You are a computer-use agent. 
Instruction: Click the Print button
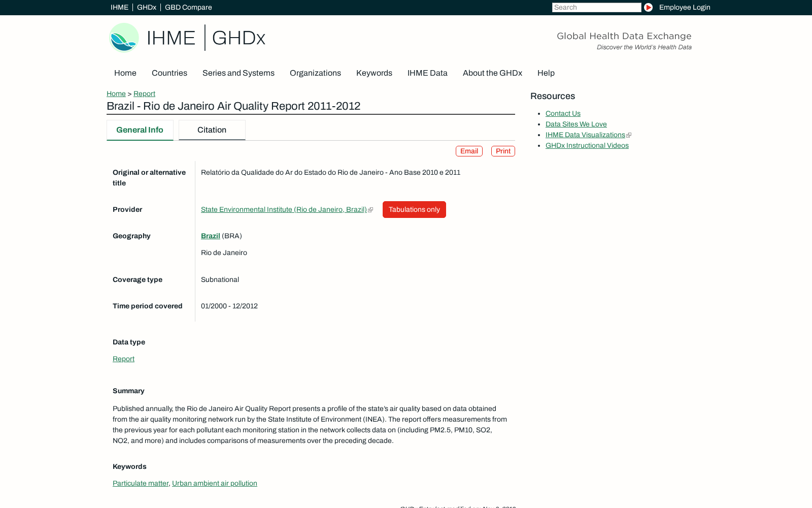(503, 151)
